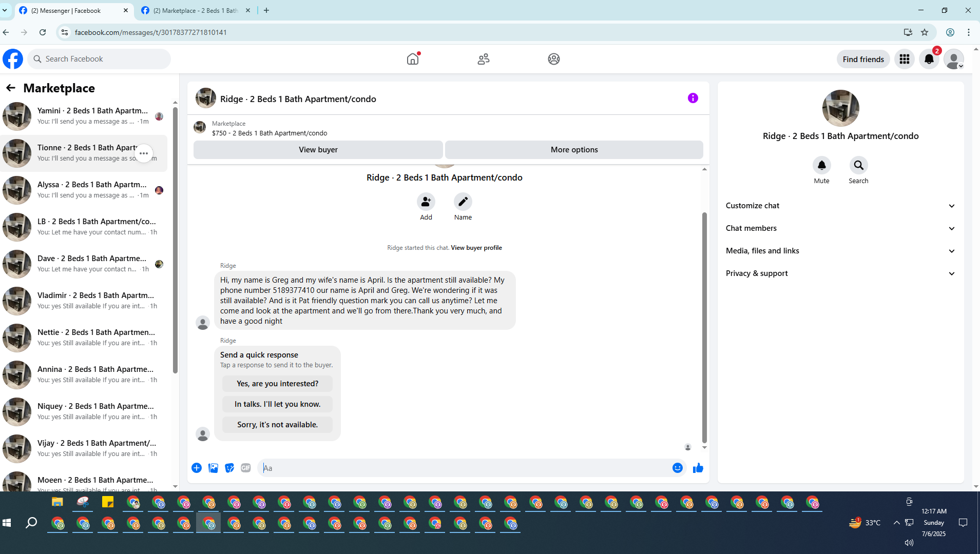Expand Media, files and links section

pyautogui.click(x=841, y=251)
